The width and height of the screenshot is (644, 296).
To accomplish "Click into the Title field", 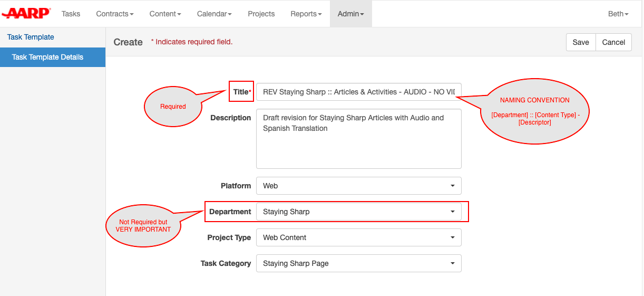I will pos(359,92).
